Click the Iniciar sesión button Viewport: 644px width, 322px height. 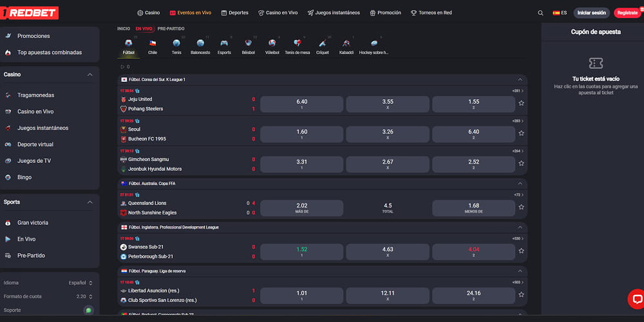[x=591, y=13]
